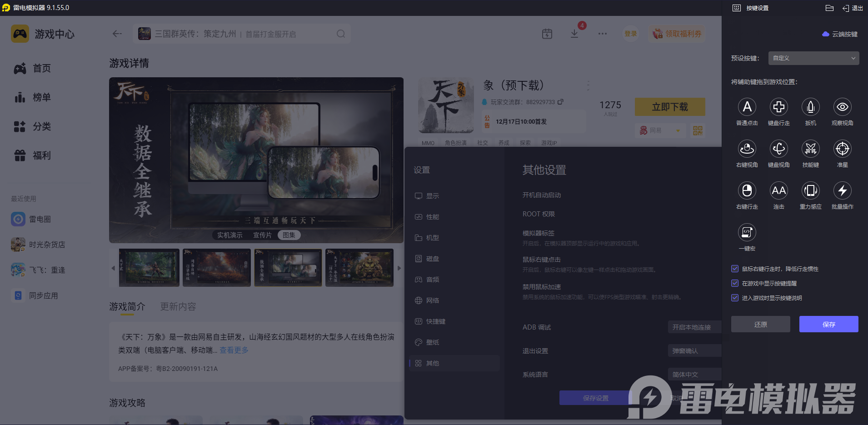Open the 磁盘 settings section
The image size is (868, 425).
(454, 259)
